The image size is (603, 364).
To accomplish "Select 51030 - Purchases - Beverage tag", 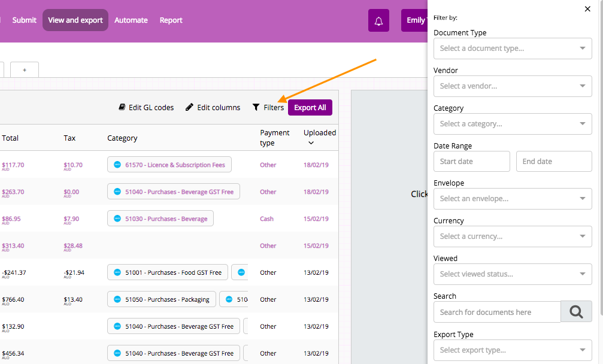I will click(160, 219).
